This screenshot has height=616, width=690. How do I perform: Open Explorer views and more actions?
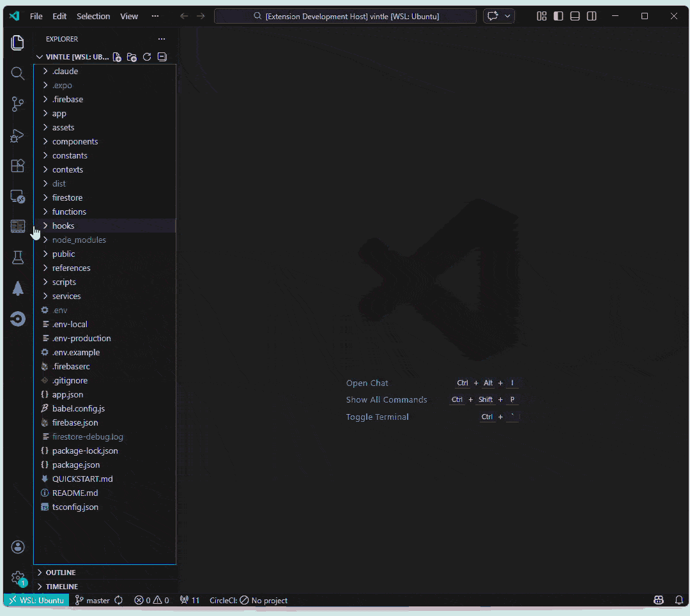pos(162,39)
